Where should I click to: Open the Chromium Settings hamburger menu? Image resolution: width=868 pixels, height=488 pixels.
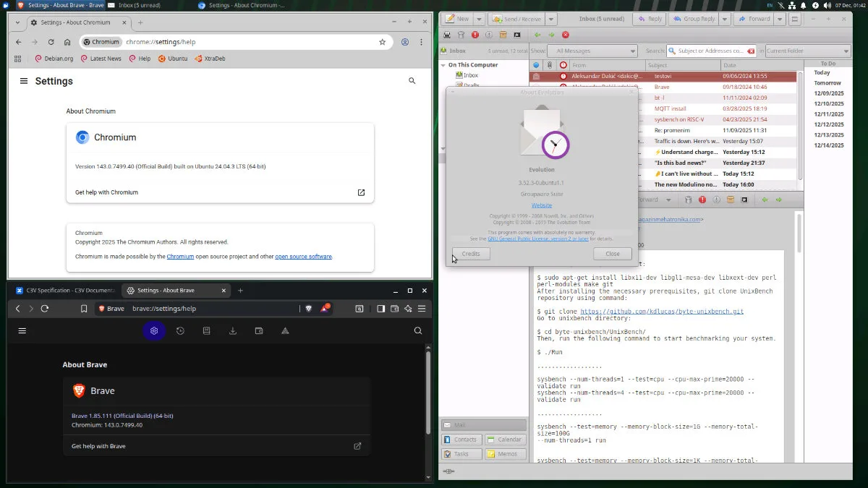(24, 81)
